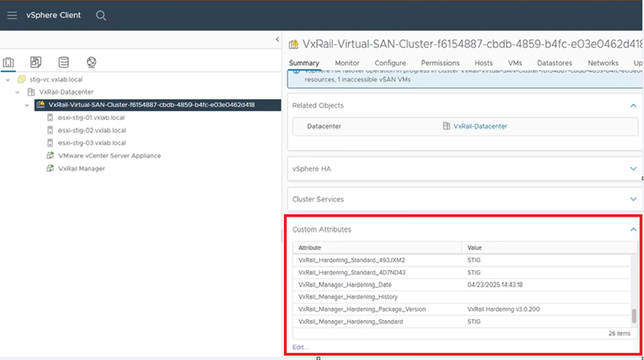Switch to Storage inventory view
The height and width of the screenshot is (360, 644).
click(x=63, y=62)
